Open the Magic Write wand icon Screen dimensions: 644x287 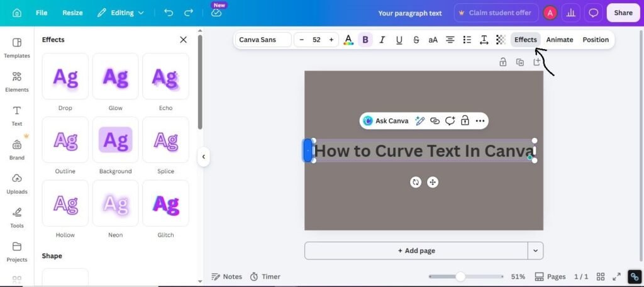click(419, 121)
